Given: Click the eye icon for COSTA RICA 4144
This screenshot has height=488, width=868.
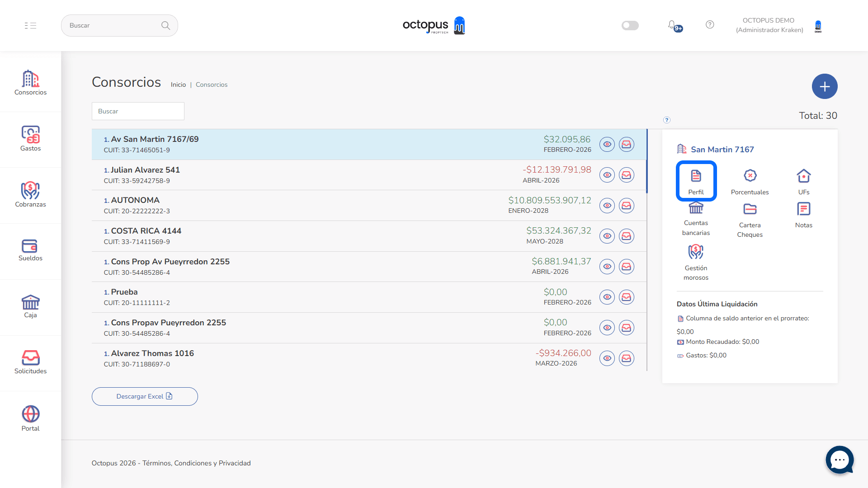Looking at the screenshot, I should tap(607, 236).
